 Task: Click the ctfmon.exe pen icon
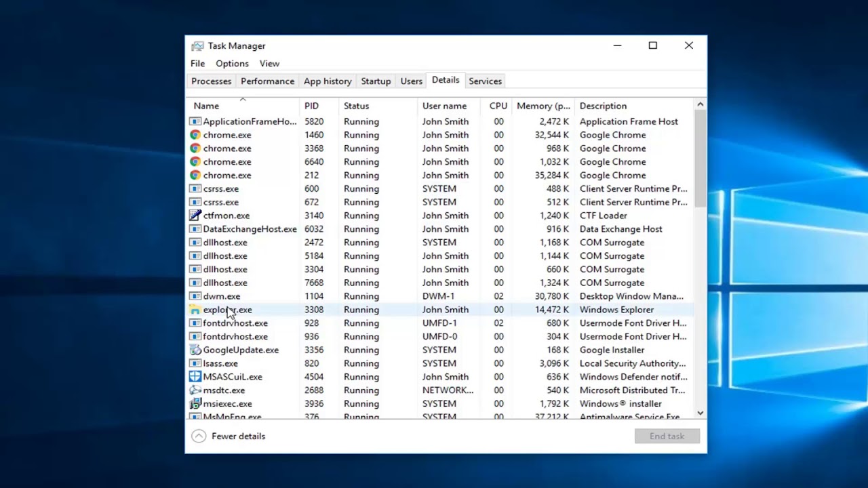[x=195, y=216]
